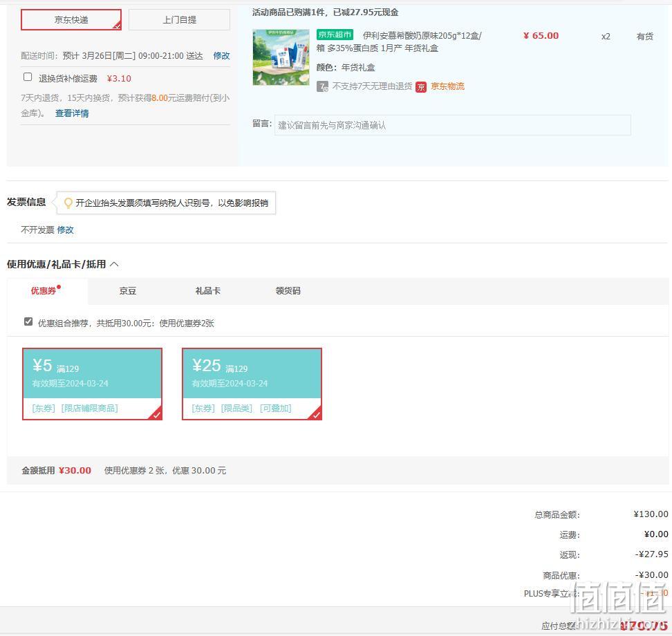Click the 有货 stock status

[644, 37]
